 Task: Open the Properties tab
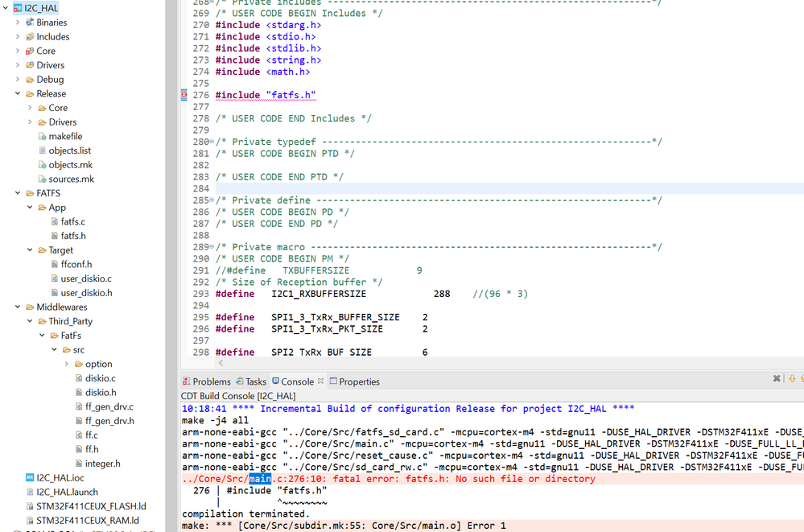pos(354,381)
